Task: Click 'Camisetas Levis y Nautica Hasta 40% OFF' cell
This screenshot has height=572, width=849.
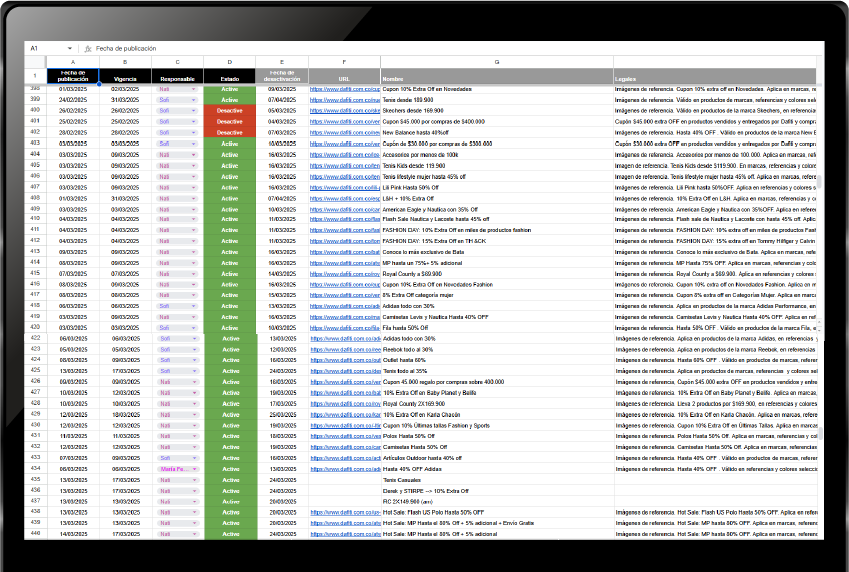Action: pyautogui.click(x=497, y=317)
